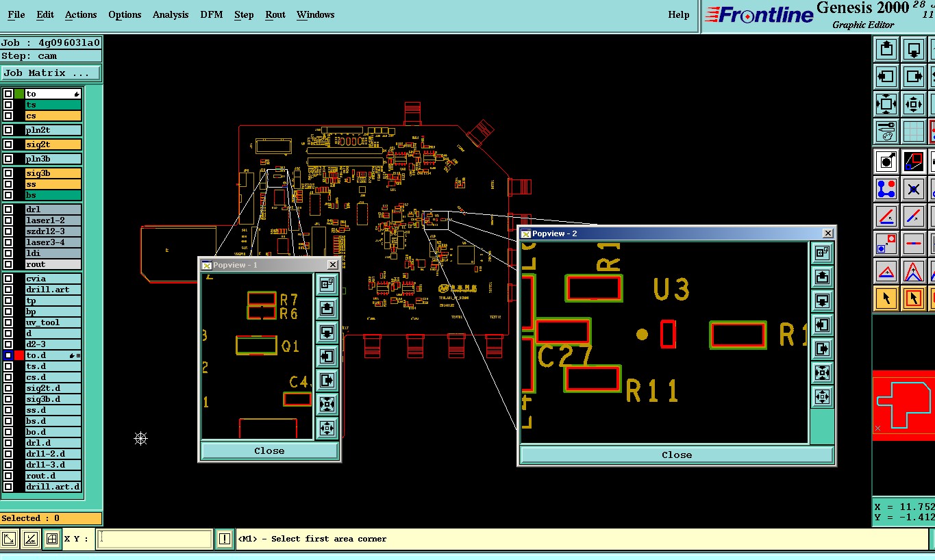Pick the red-blue diagonal line tool
935x560 pixels.
[914, 216]
